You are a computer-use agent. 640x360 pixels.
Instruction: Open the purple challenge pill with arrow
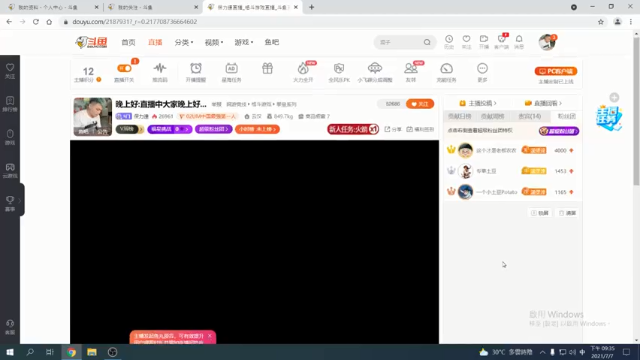[x=169, y=129]
